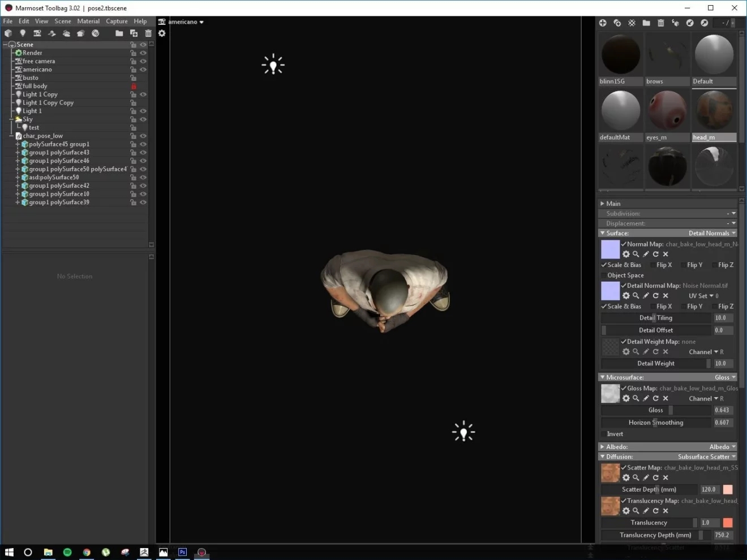The height and width of the screenshot is (560, 747).
Task: Open Translucency Map texture settings gear
Action: (626, 511)
